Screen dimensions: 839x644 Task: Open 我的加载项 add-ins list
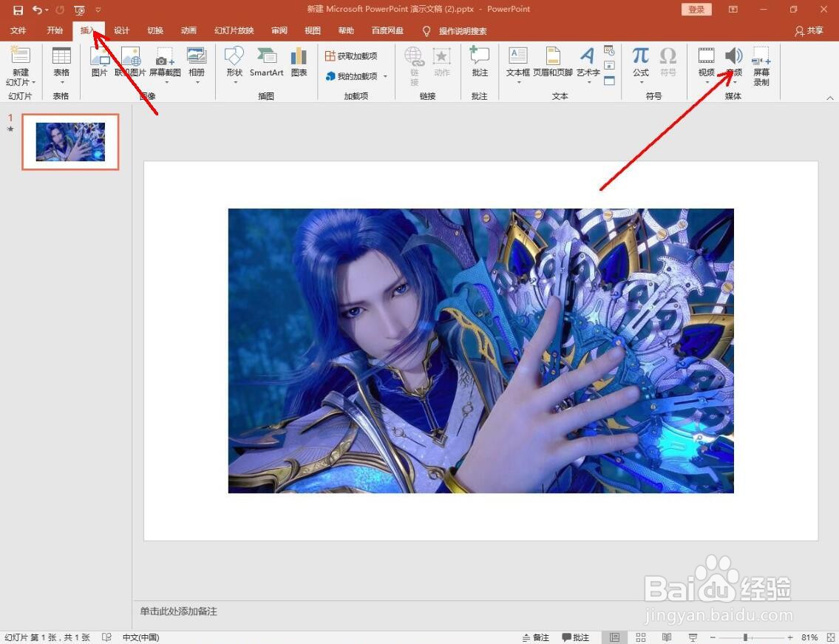351,76
